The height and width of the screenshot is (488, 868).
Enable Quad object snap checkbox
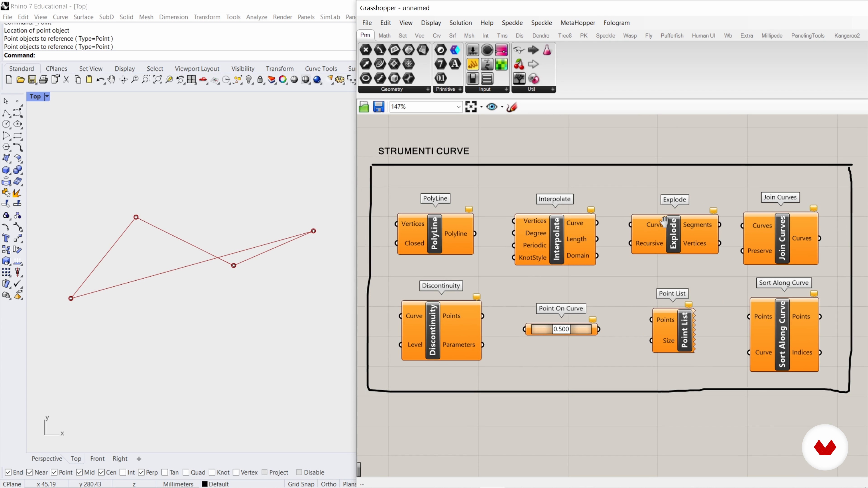click(x=186, y=472)
